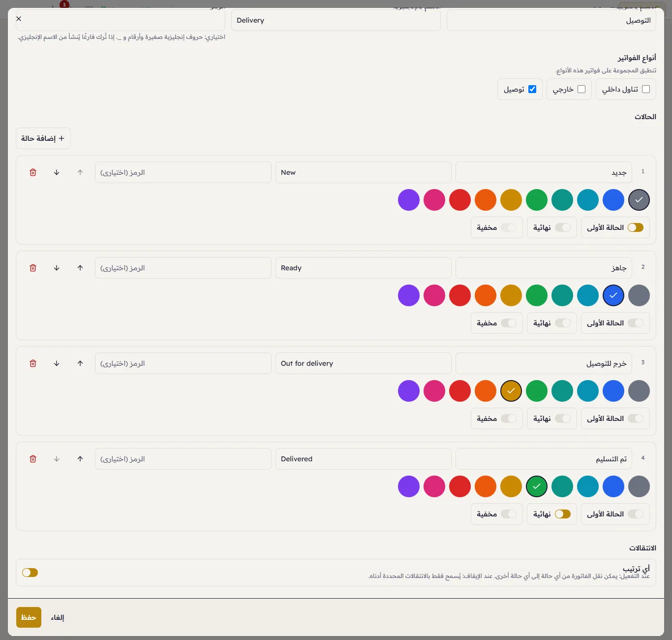672x640 pixels.
Task: Click the 'حفظ' save button
Action: point(29,617)
